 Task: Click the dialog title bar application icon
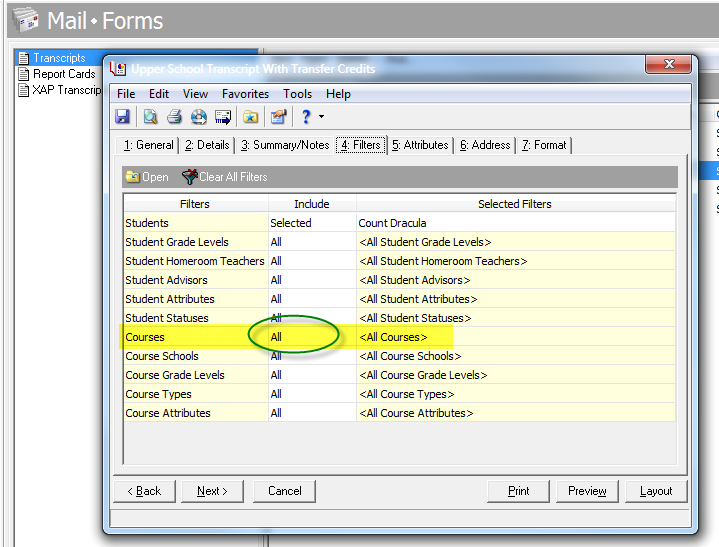coord(118,69)
